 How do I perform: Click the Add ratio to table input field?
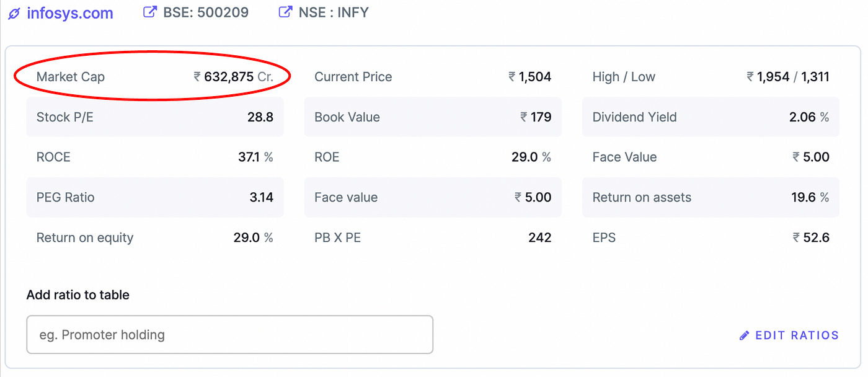(229, 334)
